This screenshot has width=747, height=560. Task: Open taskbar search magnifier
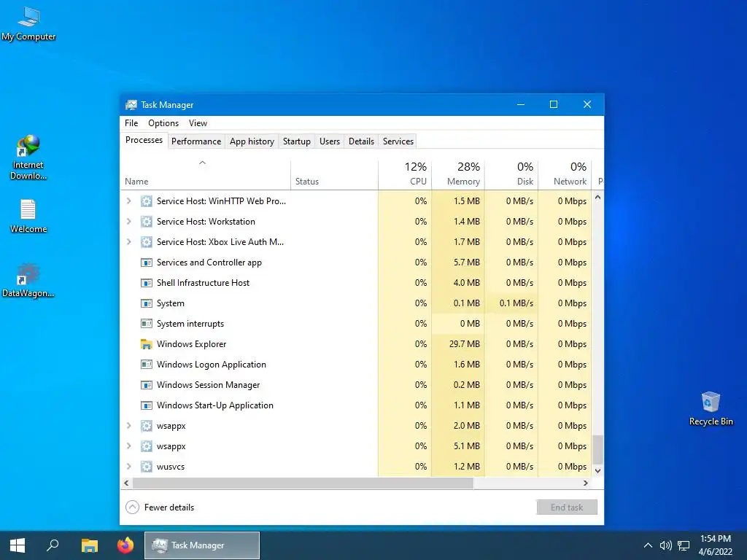[53, 545]
